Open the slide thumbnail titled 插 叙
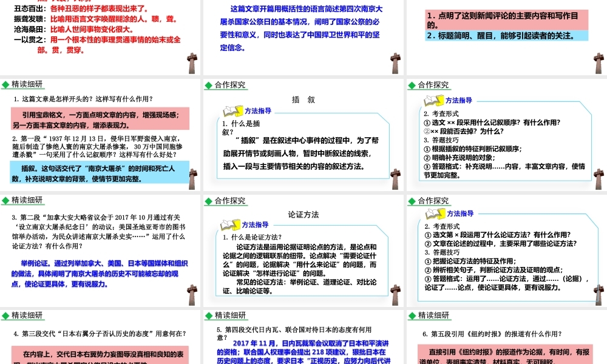The image size is (607, 364). (303, 135)
